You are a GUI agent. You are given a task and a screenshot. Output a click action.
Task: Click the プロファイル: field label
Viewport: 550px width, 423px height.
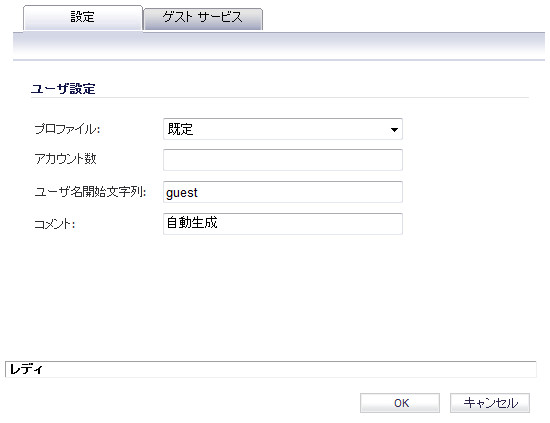(x=67, y=129)
